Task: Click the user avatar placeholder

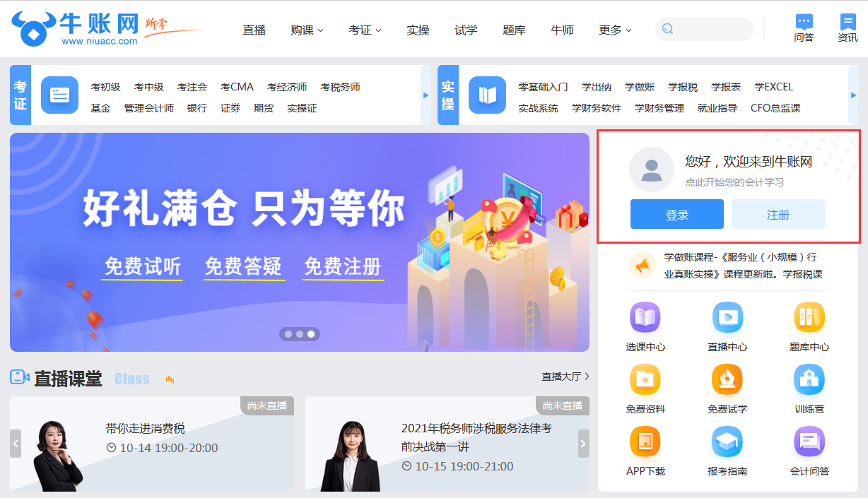Action: point(651,170)
